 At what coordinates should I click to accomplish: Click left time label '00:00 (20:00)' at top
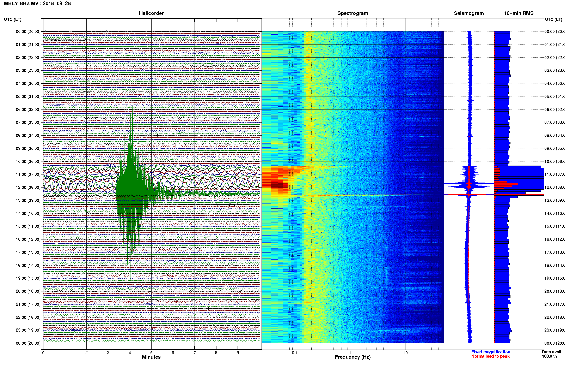(x=28, y=31)
